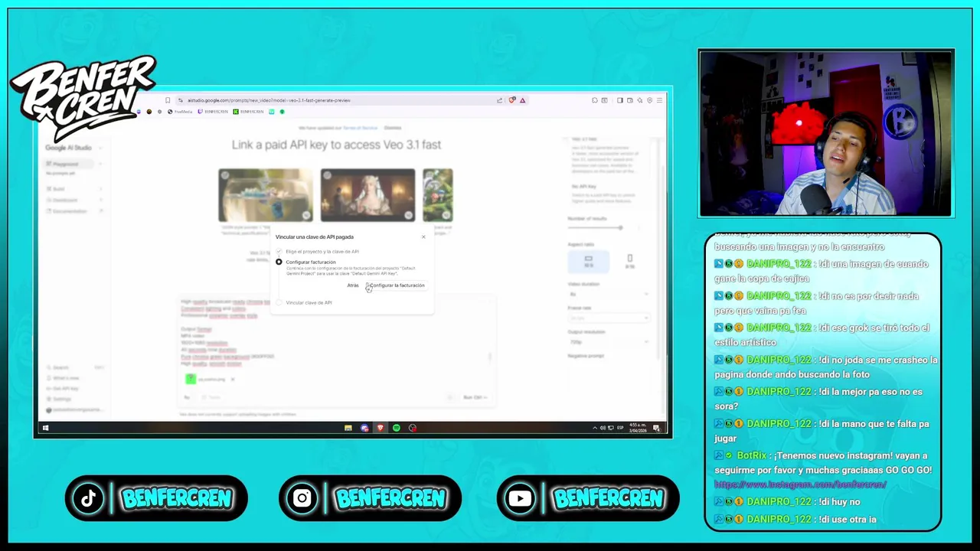Image resolution: width=980 pixels, height=551 pixels.
Task: Open the Kick BENFERCREN bookmark
Action: coord(249,112)
